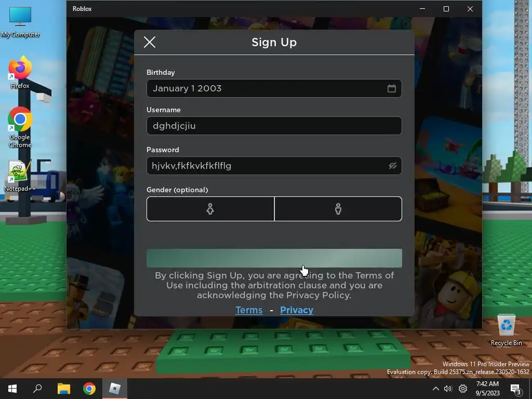Select the male gender option

(338, 209)
